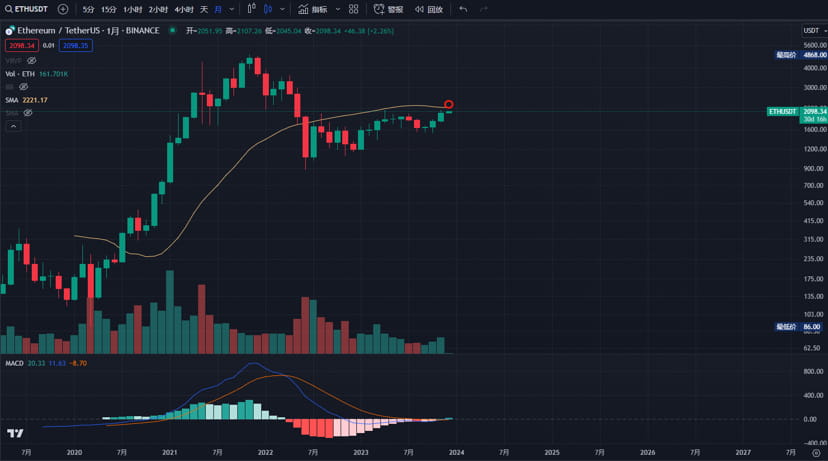Open the ETHUSDT symbol search
This screenshot has height=461, width=828.
(26, 9)
